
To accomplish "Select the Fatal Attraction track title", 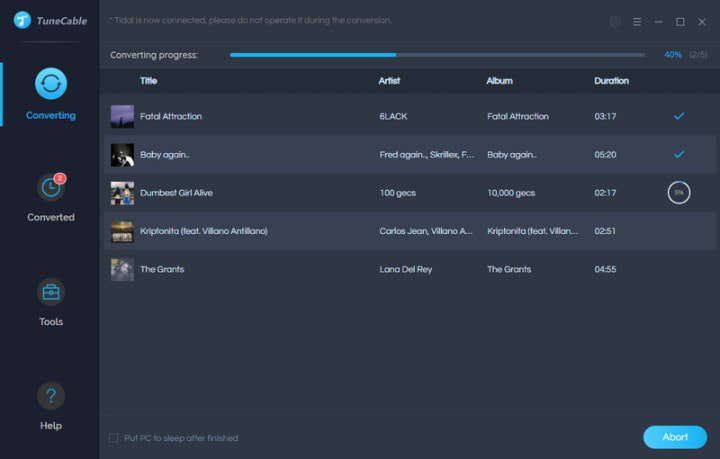I will (171, 116).
